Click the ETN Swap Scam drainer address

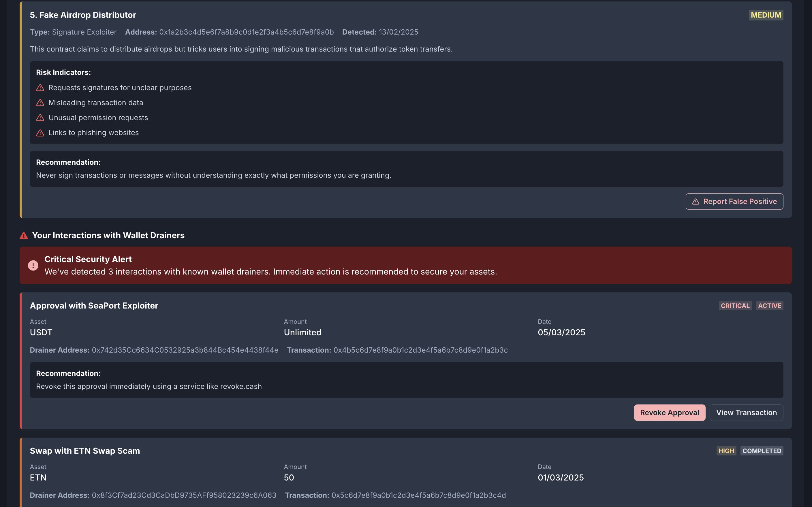(184, 495)
